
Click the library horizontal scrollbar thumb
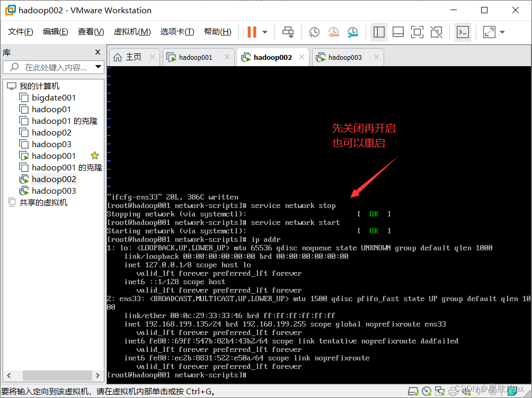[x=57, y=375]
